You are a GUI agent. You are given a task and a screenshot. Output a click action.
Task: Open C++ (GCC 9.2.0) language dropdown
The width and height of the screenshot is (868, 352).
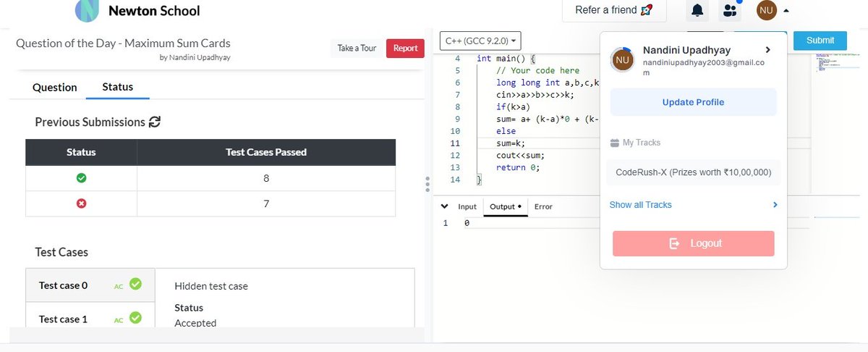pyautogui.click(x=480, y=41)
